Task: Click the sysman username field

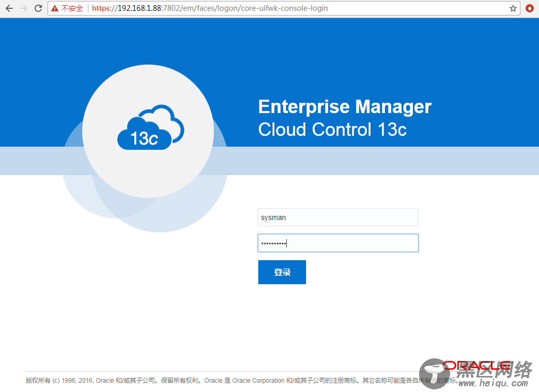Action: (x=338, y=217)
